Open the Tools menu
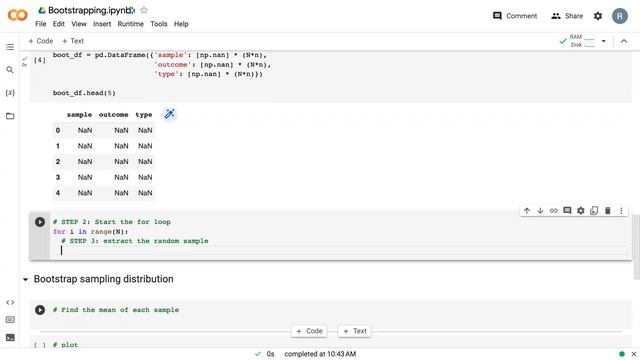Screen dimensions: 640x360 coord(159,24)
